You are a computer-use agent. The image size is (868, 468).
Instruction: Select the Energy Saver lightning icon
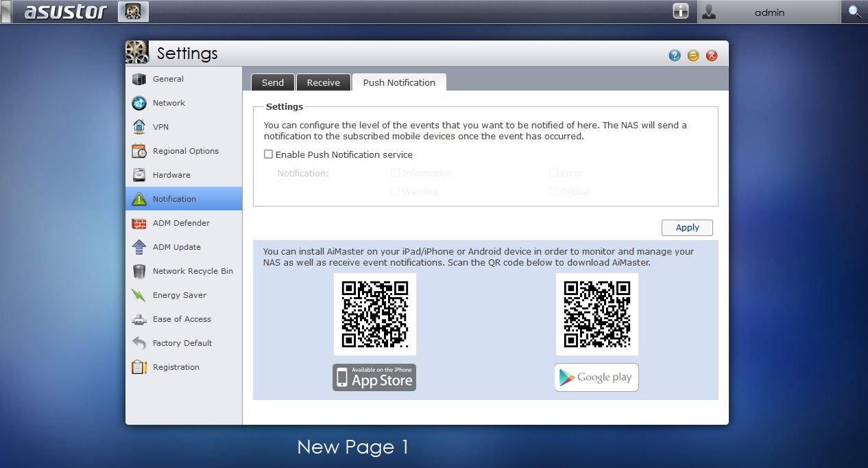139,295
